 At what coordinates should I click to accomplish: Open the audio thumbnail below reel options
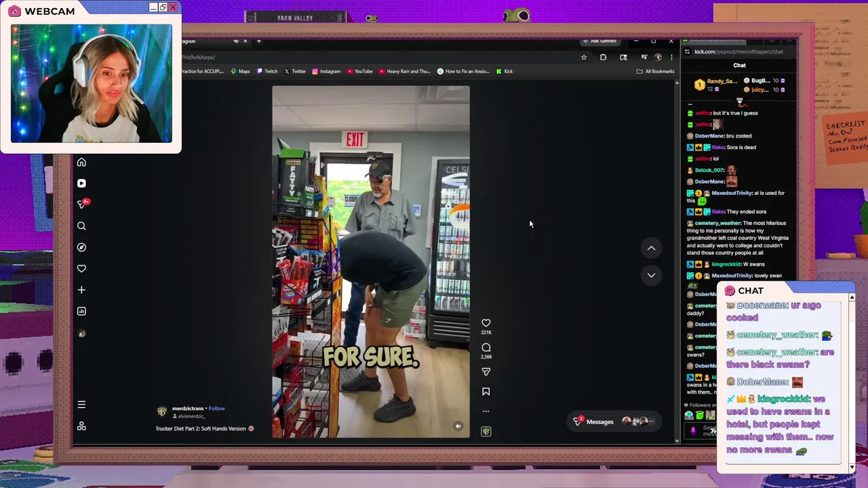tap(486, 431)
